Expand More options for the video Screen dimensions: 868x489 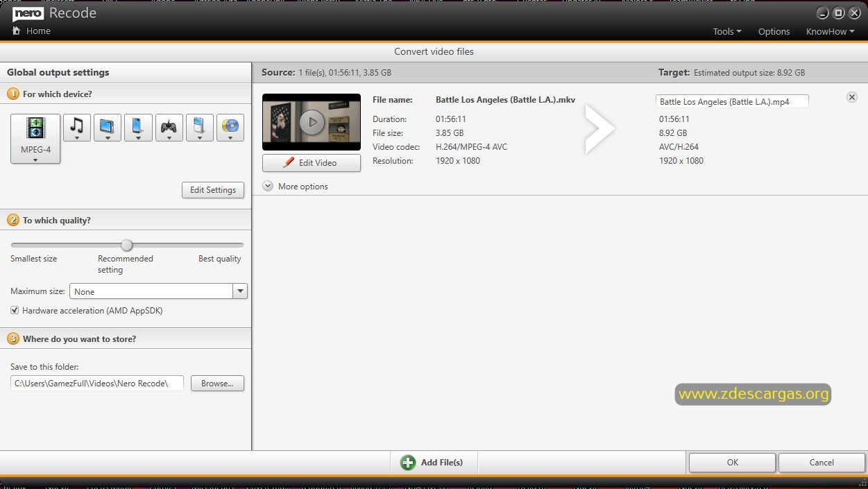[x=296, y=187]
